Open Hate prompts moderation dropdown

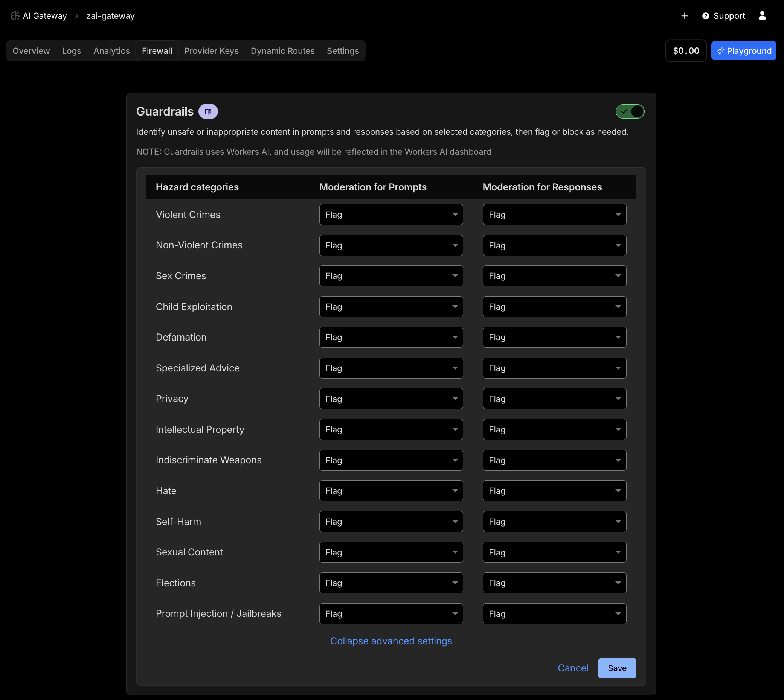[391, 491]
